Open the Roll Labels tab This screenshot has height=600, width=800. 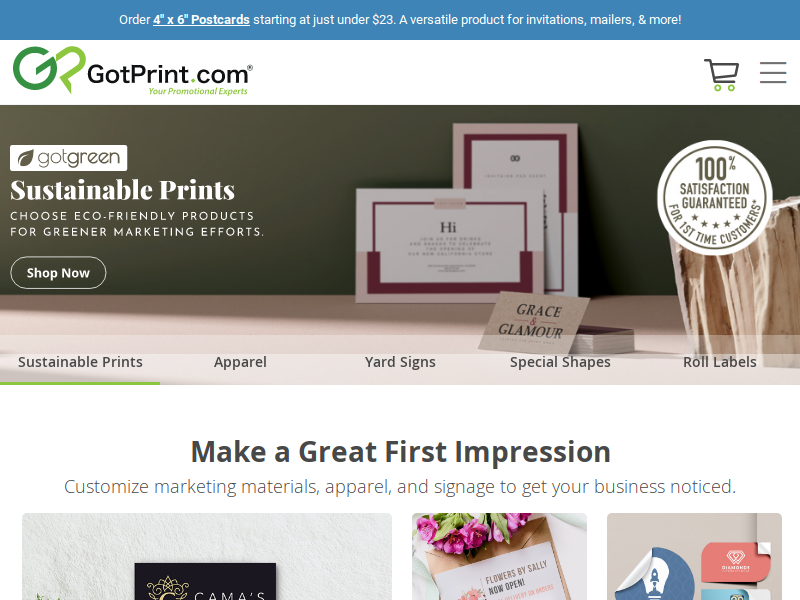(719, 362)
